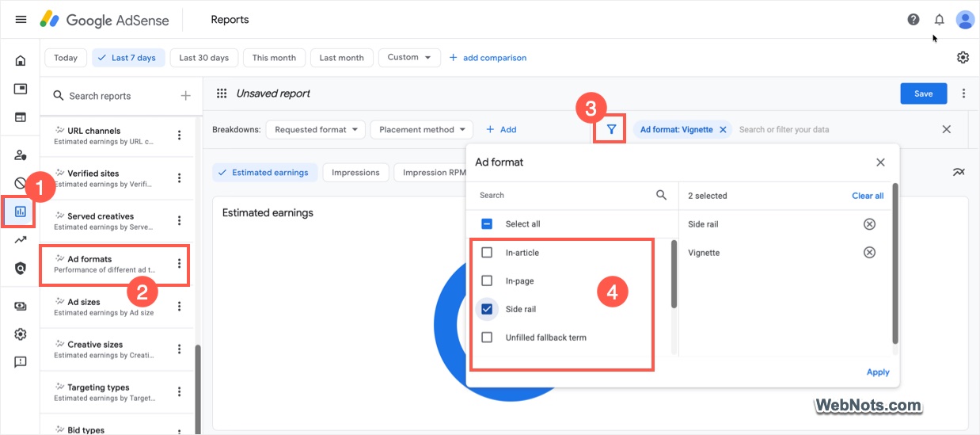Open the notifications bell
Image resolution: width=980 pixels, height=435 pixels.
tap(939, 19)
